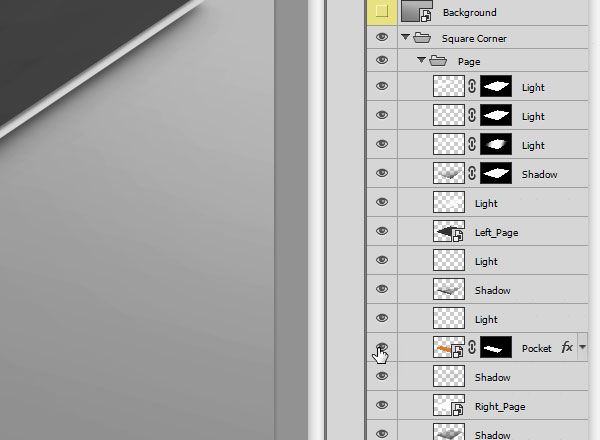Select the mask thumbnail of the Shadow layer
Screen dimensions: 600x440
[496, 173]
